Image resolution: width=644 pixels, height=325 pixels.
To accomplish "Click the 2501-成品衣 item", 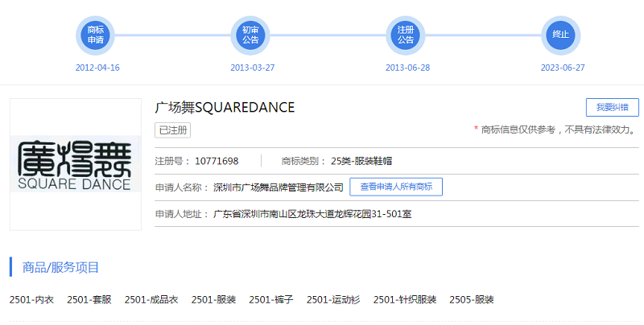I will click(x=151, y=299).
